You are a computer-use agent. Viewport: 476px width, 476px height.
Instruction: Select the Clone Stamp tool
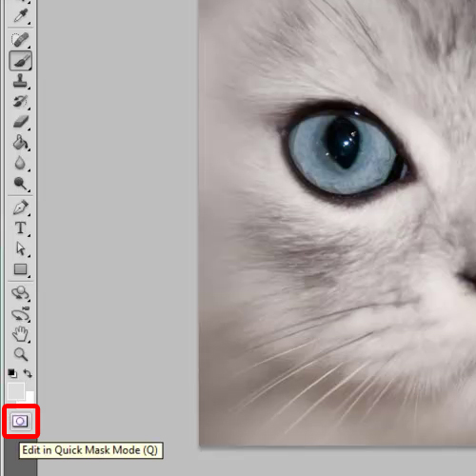point(21,81)
